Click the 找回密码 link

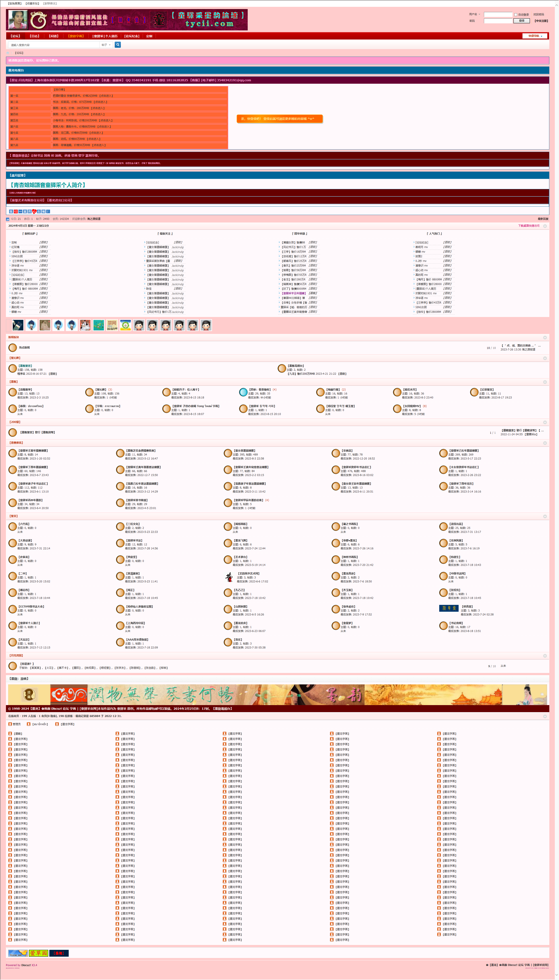[538, 15]
